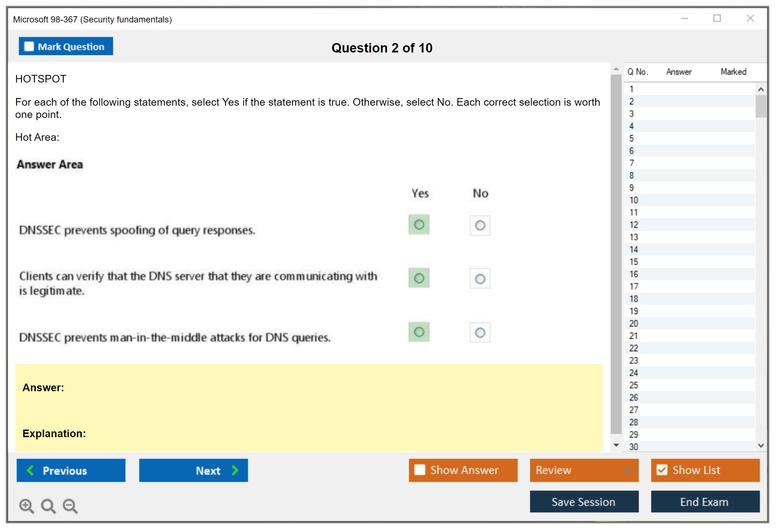Select No for DNSSEC prevents spoofing statement
The width and height of the screenshot is (778, 532).
[480, 225]
